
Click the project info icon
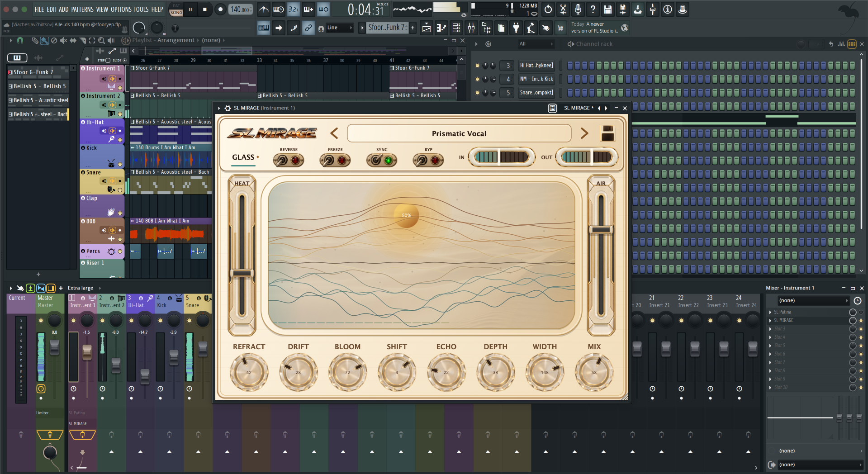click(x=668, y=9)
